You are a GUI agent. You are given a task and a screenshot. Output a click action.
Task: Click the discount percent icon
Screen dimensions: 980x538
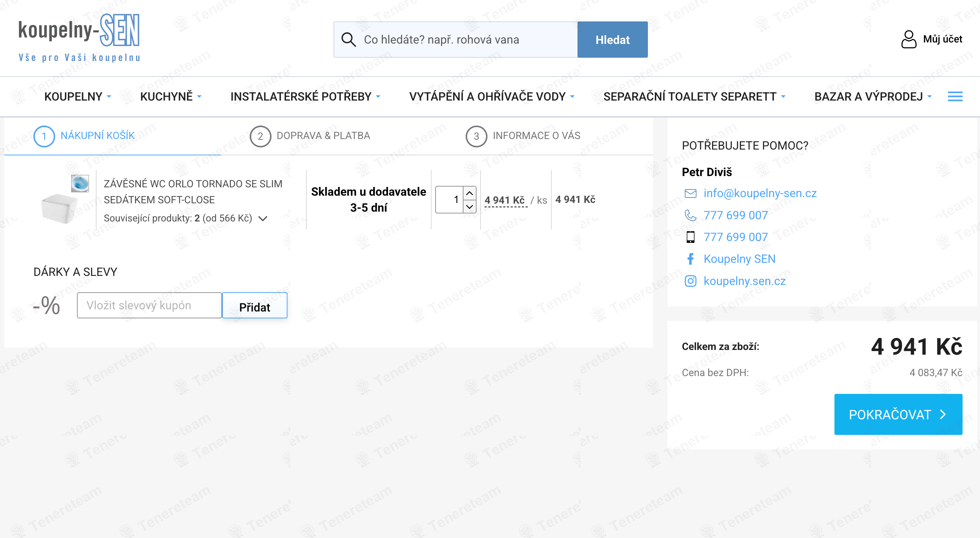[x=46, y=305]
